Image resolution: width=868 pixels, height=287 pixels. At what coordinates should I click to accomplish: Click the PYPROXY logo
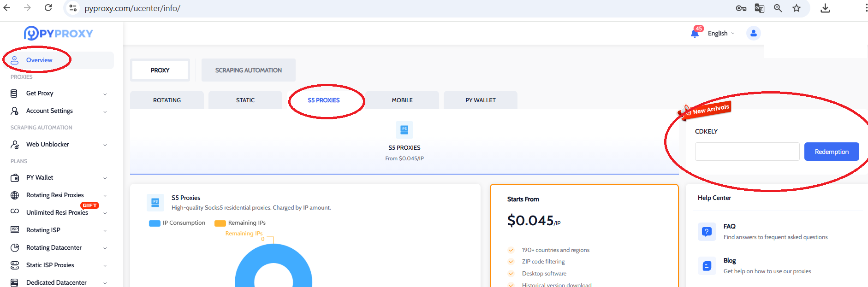click(59, 33)
